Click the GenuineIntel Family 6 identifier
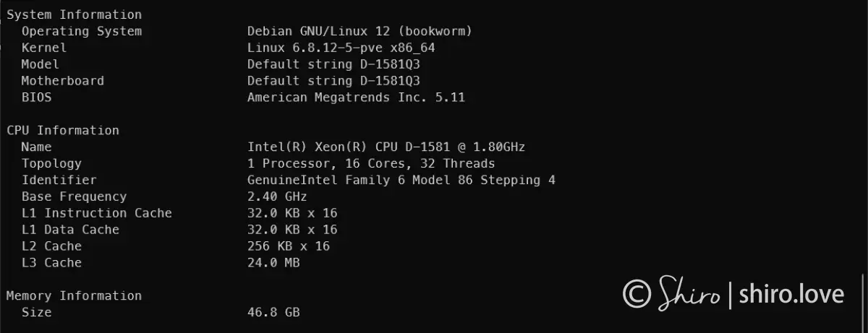This screenshot has width=868, height=333. (x=401, y=180)
